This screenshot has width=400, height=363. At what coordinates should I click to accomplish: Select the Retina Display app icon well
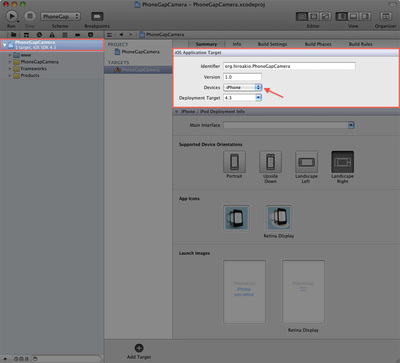pos(279,218)
